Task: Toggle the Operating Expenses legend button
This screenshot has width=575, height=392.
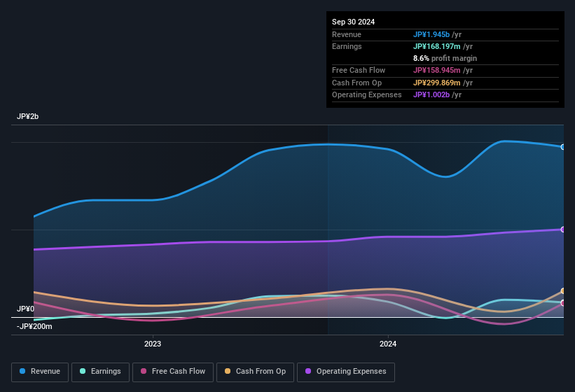Action: click(346, 372)
